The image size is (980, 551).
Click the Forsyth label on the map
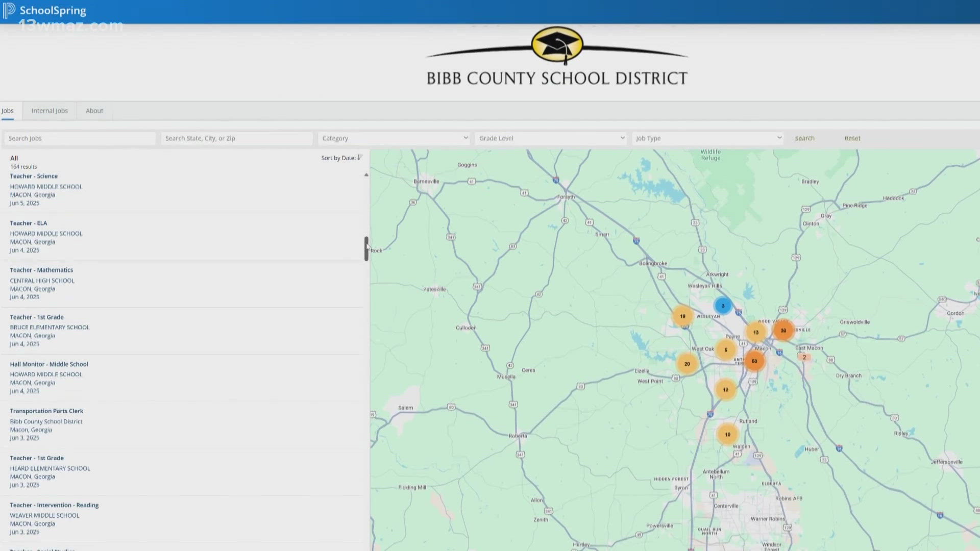point(566,197)
